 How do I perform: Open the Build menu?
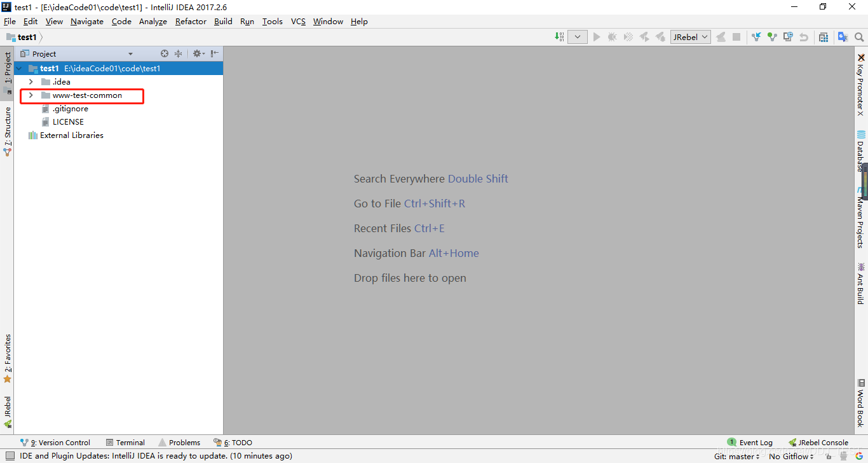[223, 21]
